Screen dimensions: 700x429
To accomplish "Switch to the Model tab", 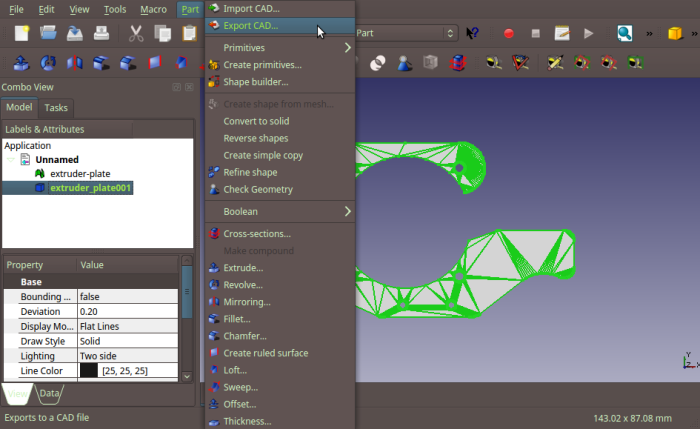I will point(19,107).
